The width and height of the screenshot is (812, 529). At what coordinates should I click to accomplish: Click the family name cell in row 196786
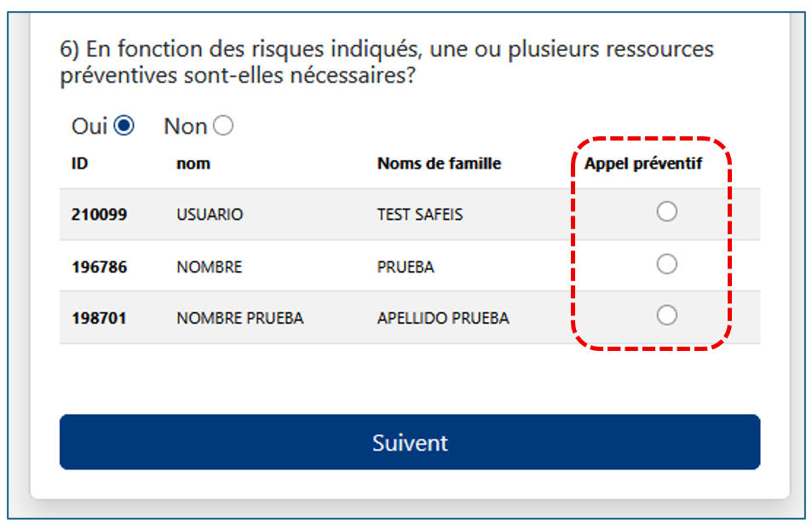click(x=406, y=267)
